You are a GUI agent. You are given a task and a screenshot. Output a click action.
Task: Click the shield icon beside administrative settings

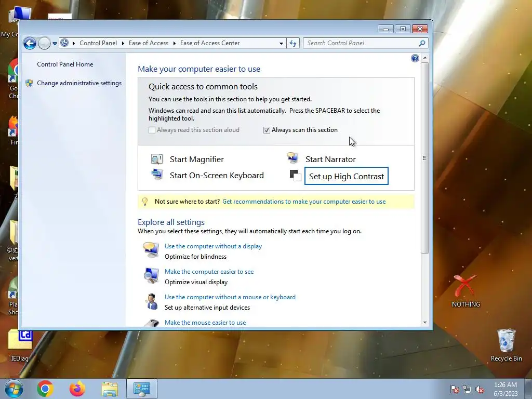(29, 83)
